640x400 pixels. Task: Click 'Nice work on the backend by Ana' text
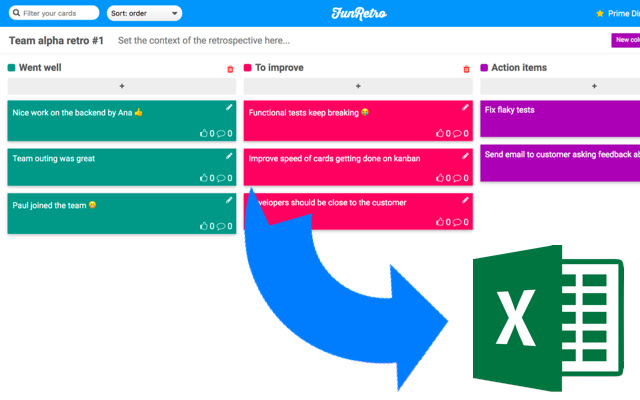point(72,113)
